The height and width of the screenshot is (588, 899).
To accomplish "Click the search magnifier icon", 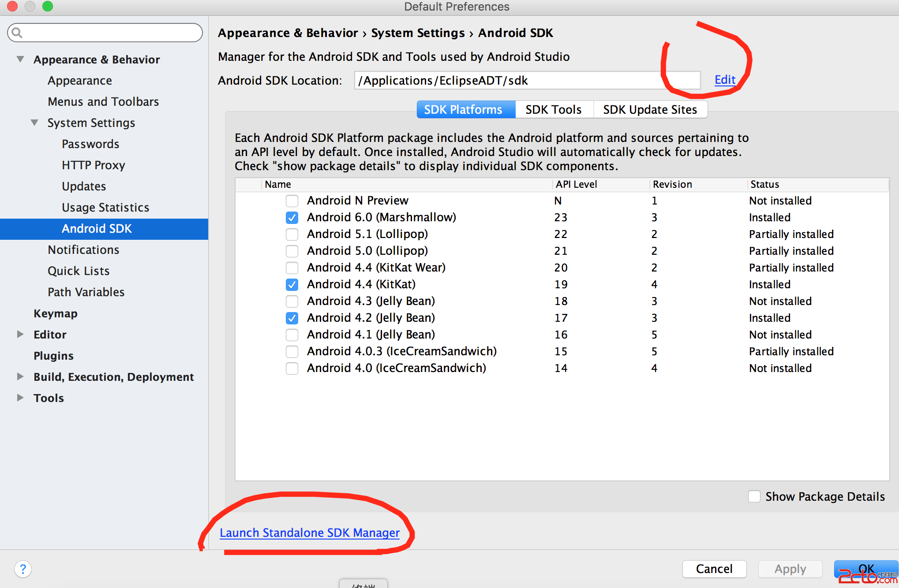I will pos(17,33).
